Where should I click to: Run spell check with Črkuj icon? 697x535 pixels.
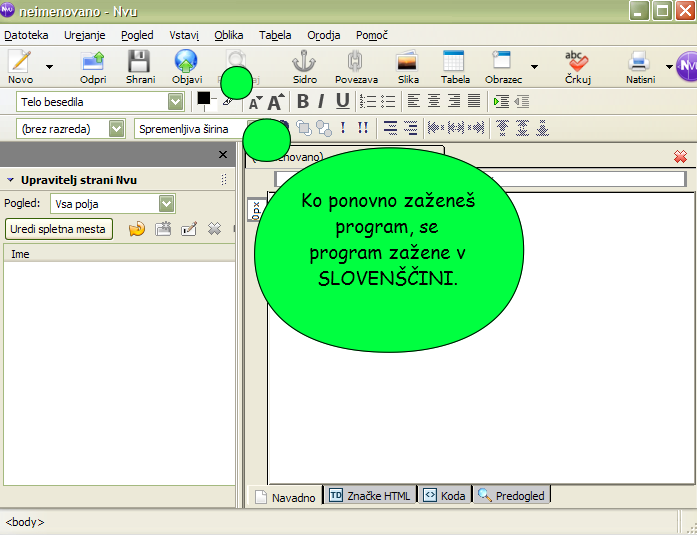(576, 65)
